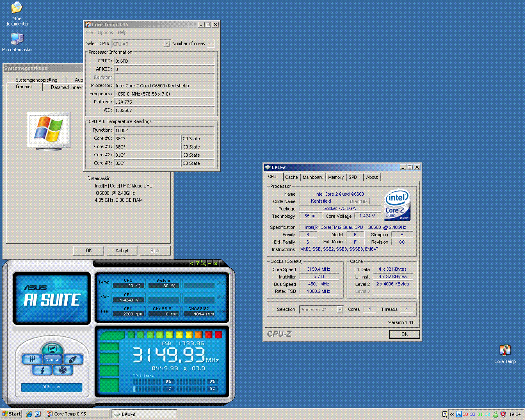525x420 pixels.
Task: Click the fan icon in AI Suite
Action: click(63, 370)
